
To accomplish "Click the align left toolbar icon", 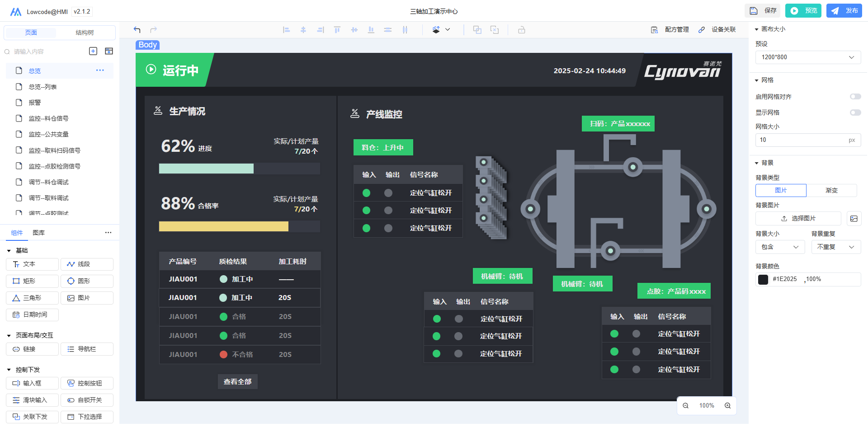I will point(286,30).
